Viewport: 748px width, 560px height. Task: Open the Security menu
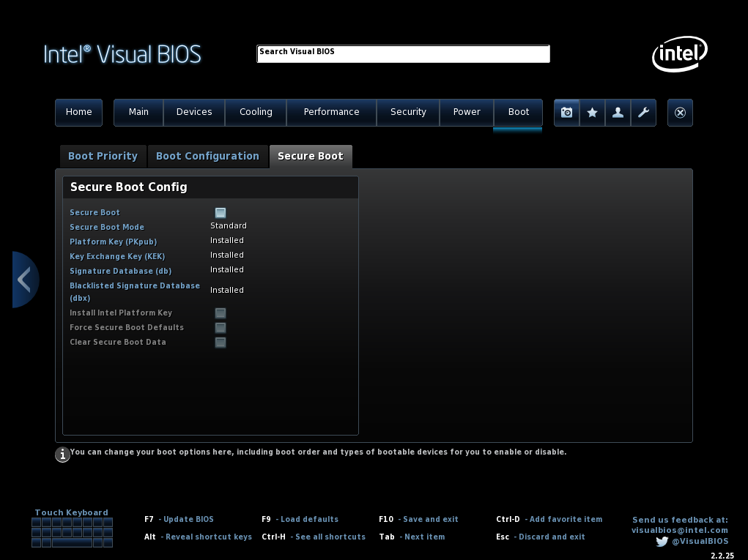[x=408, y=113]
